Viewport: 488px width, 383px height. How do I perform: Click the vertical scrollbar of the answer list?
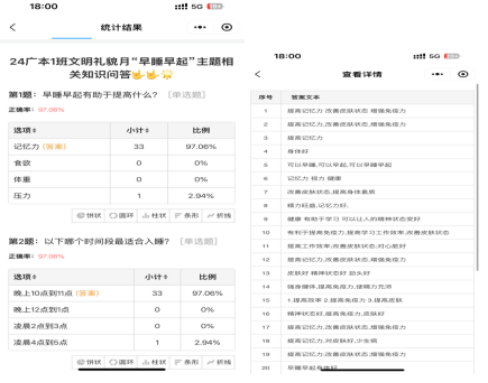477,177
